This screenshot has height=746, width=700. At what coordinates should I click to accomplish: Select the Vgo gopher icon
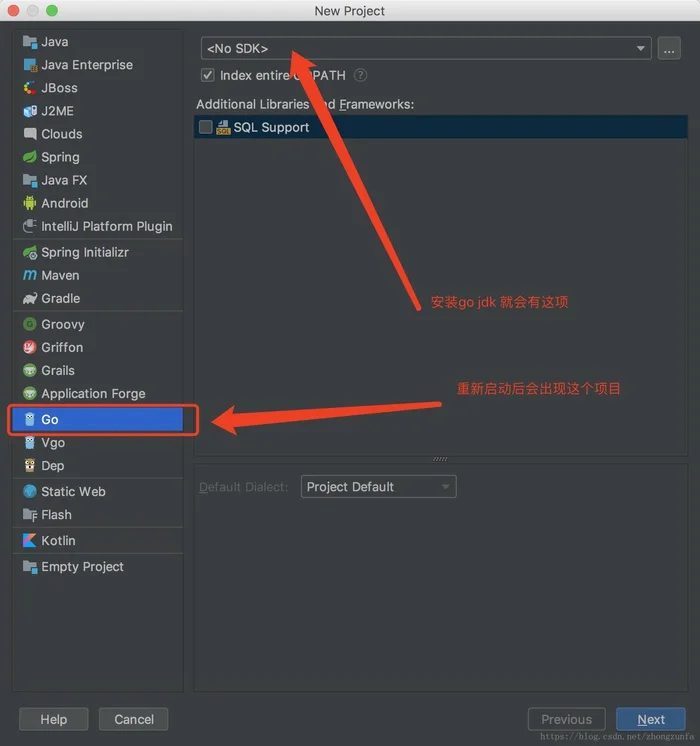pyautogui.click(x=30, y=442)
